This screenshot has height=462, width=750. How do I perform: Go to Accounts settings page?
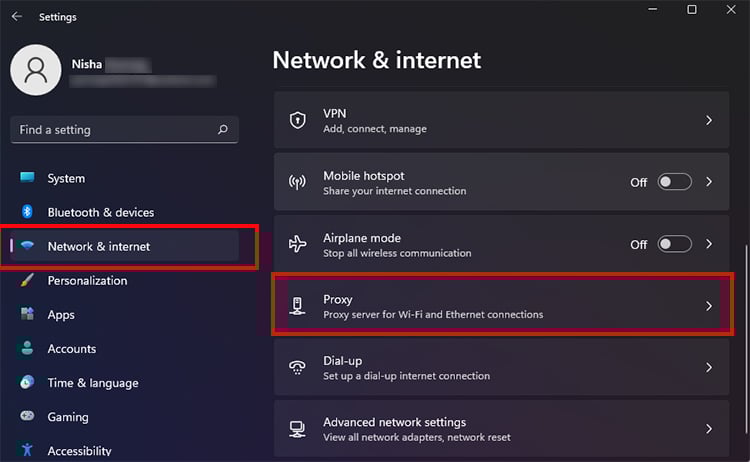tap(71, 349)
